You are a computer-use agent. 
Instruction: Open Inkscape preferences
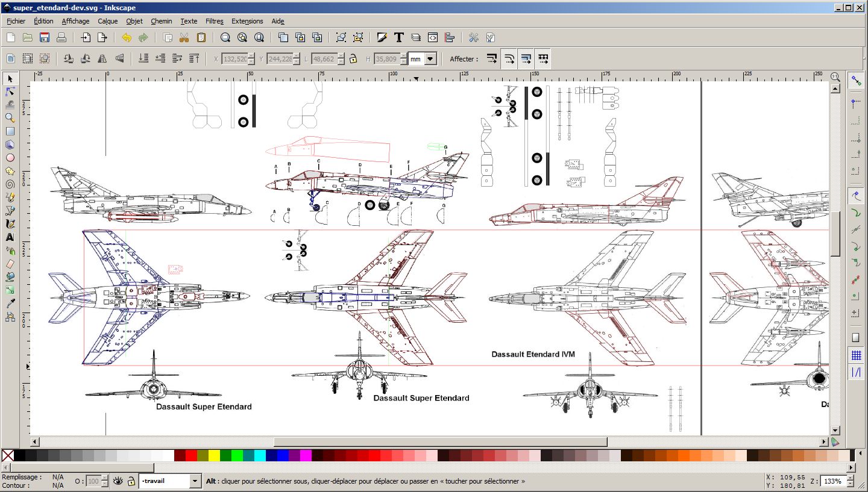(x=474, y=37)
